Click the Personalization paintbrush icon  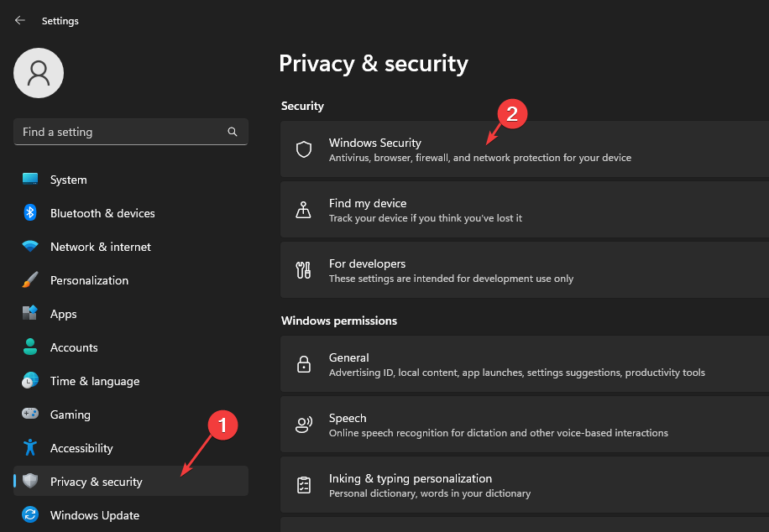(x=30, y=279)
